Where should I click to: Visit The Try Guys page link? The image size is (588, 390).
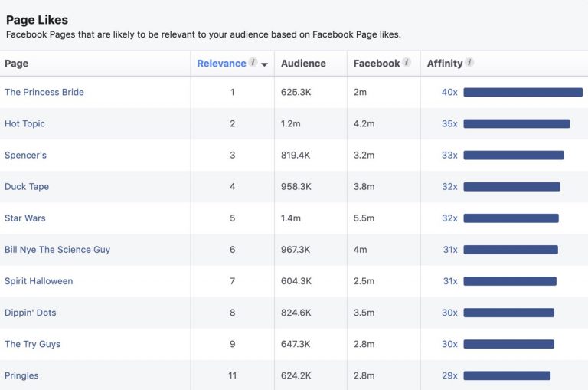pos(33,344)
